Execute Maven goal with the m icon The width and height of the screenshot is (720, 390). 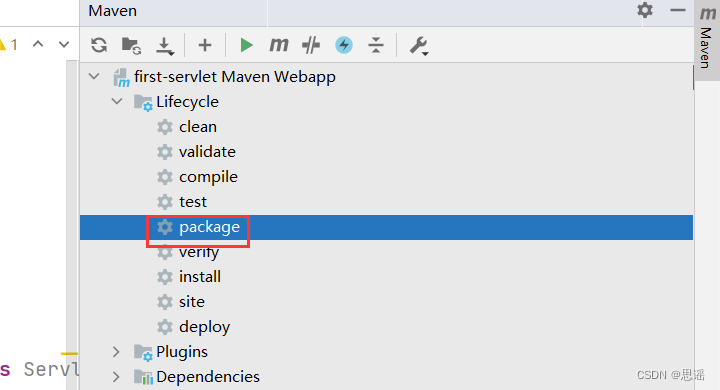(279, 45)
